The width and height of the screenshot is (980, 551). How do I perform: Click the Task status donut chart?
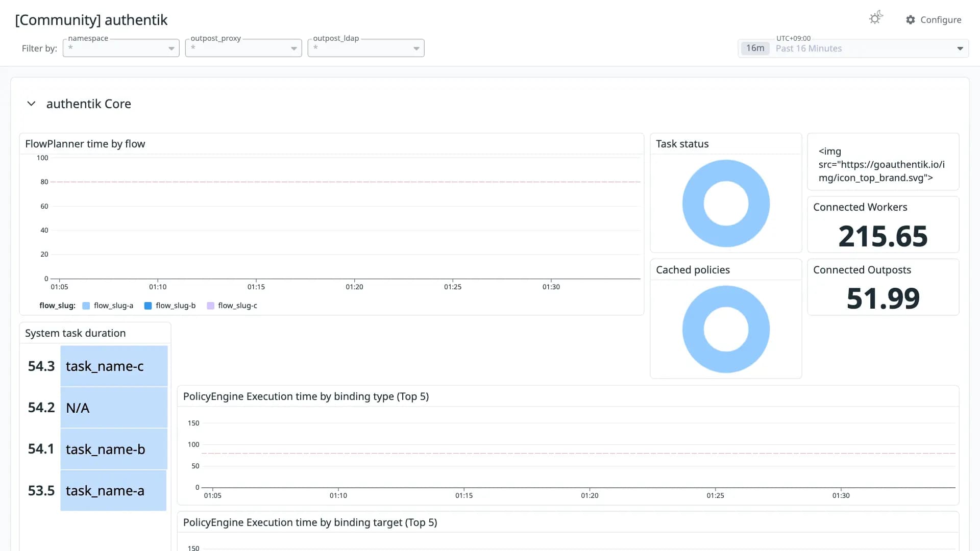tap(726, 204)
